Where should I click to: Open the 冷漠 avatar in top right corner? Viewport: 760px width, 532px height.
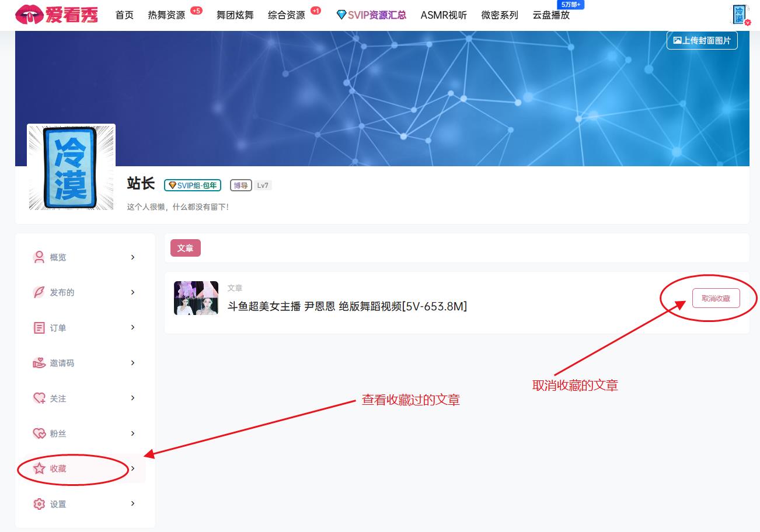[x=740, y=14]
